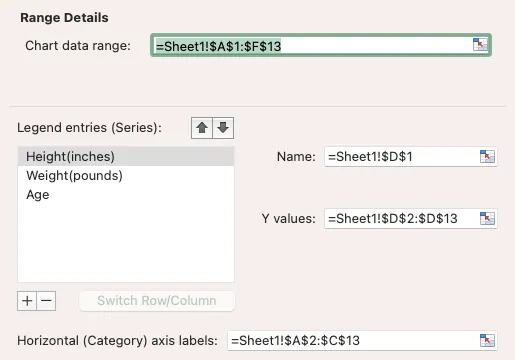This screenshot has height=360, width=515.
Task: Click in the Horizontal (Category) axis labels field
Action: pyautogui.click(x=362, y=340)
